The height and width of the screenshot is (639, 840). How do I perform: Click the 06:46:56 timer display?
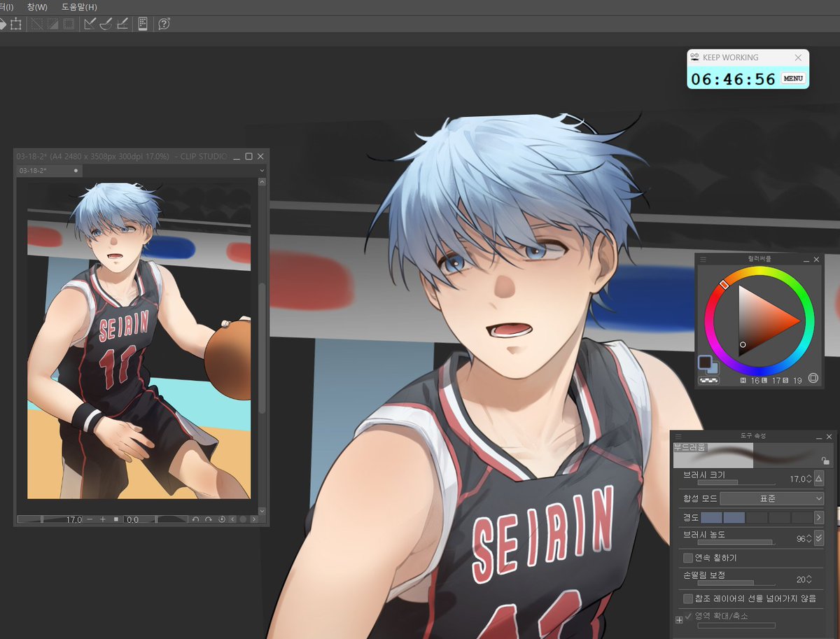coord(734,79)
